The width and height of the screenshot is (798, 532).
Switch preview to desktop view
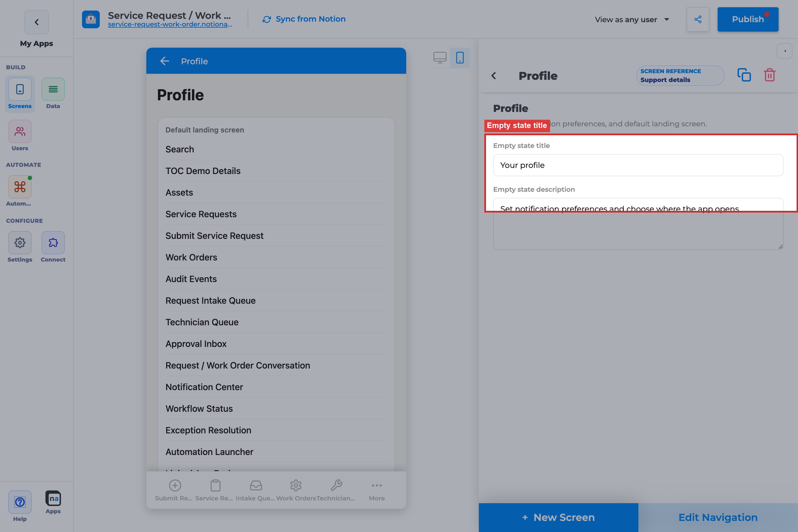click(x=440, y=58)
